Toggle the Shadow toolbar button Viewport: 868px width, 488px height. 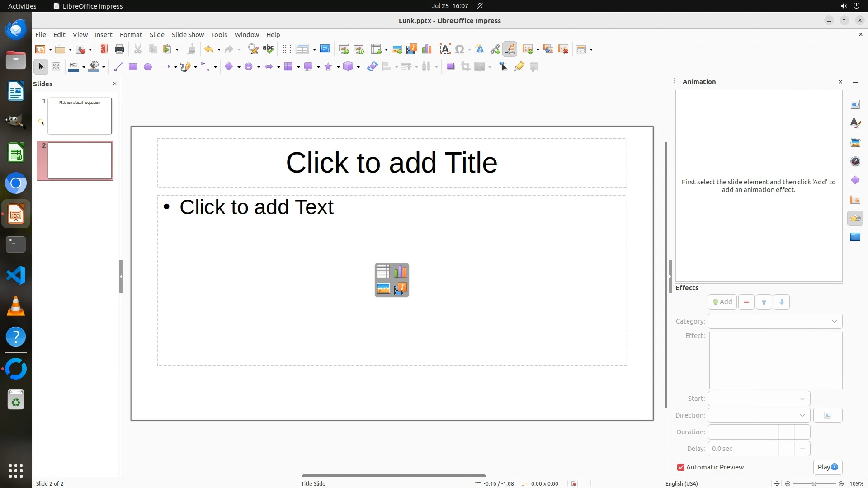pyautogui.click(x=450, y=67)
